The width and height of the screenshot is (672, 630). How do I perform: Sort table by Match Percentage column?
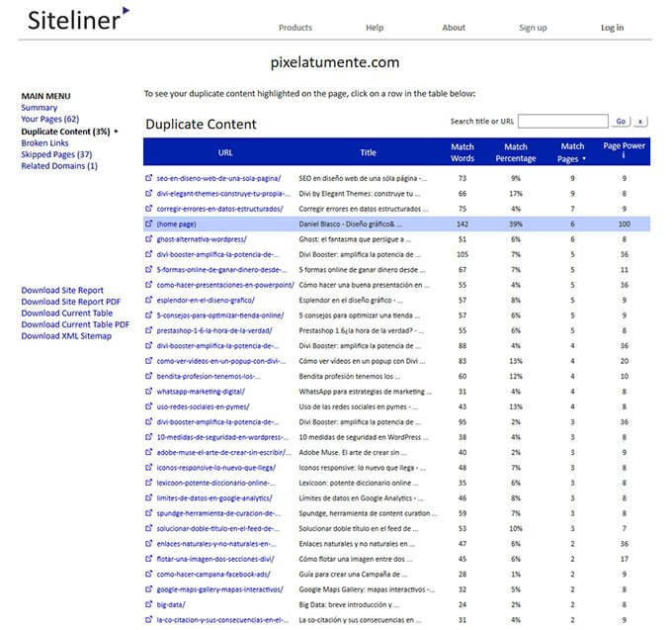[x=516, y=152]
